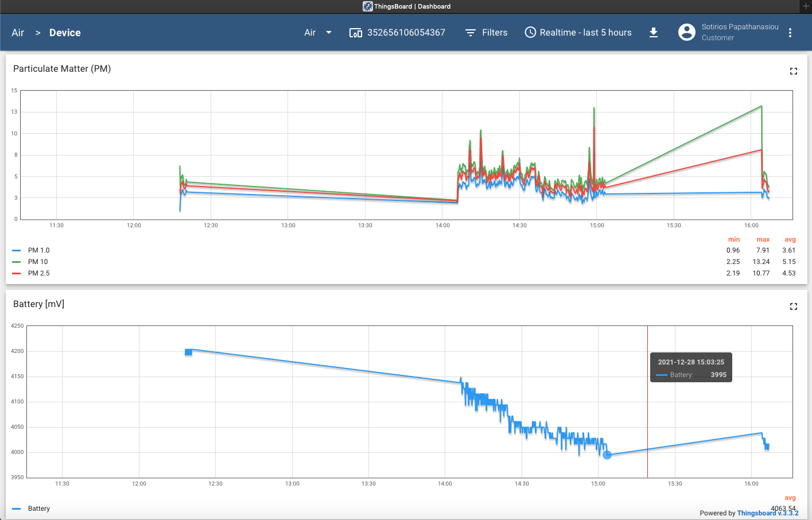
Task: Open the user profile avatar icon
Action: (686, 32)
